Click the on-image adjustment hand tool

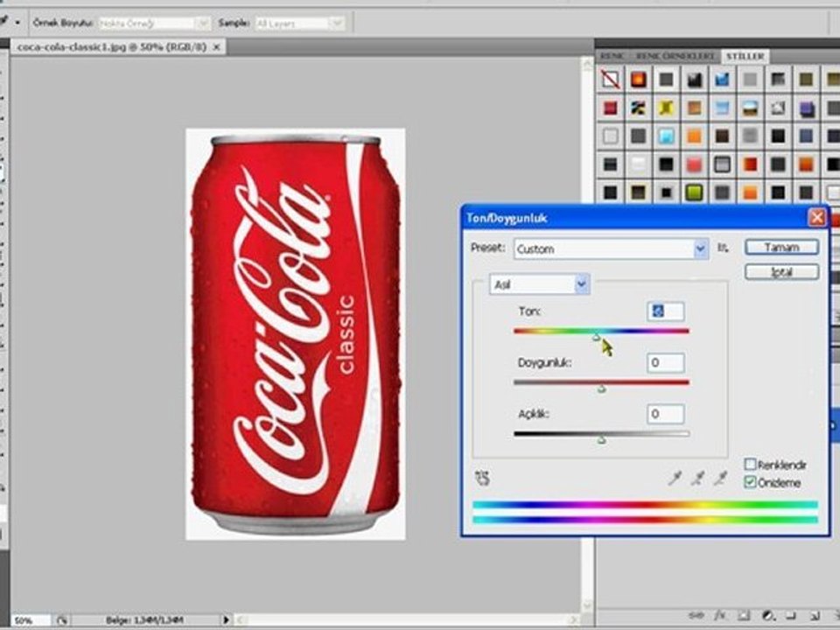(482, 478)
